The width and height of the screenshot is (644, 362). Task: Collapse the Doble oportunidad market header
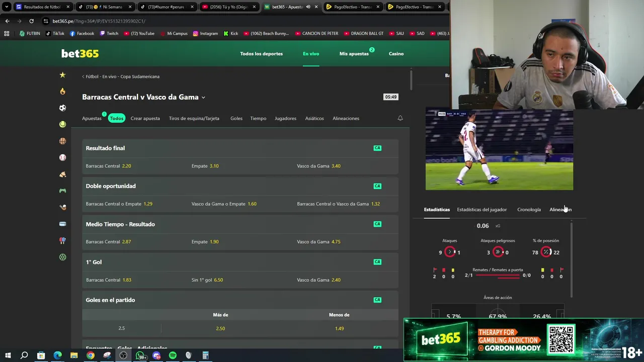[x=240, y=186]
